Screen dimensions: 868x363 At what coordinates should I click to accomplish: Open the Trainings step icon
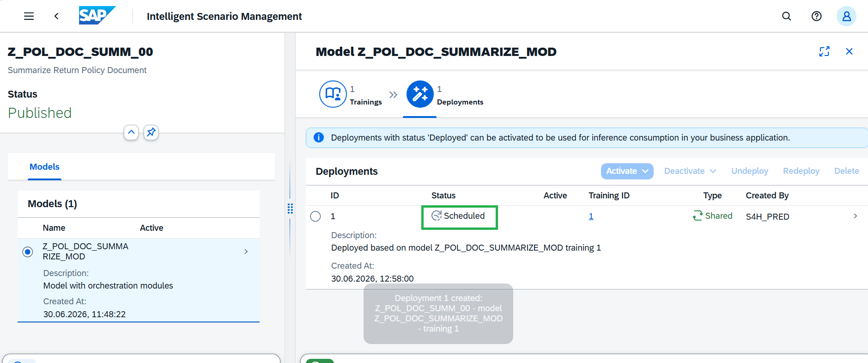pyautogui.click(x=333, y=94)
